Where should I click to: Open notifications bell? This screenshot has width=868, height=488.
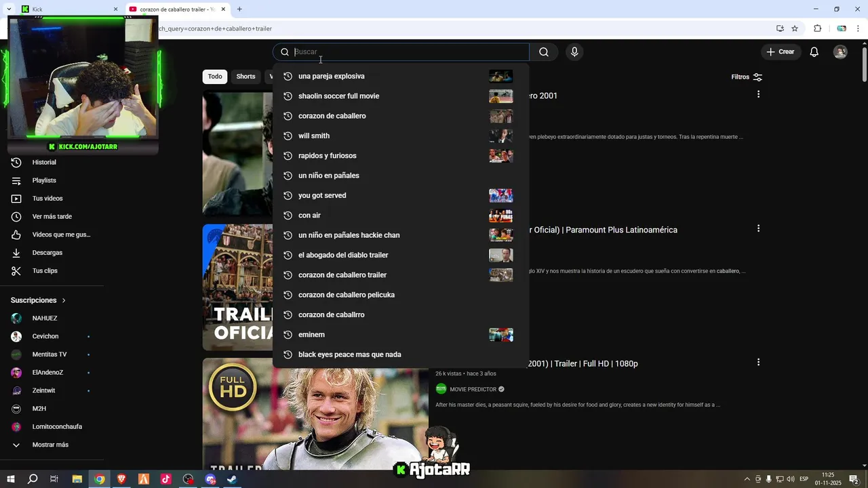pos(814,52)
